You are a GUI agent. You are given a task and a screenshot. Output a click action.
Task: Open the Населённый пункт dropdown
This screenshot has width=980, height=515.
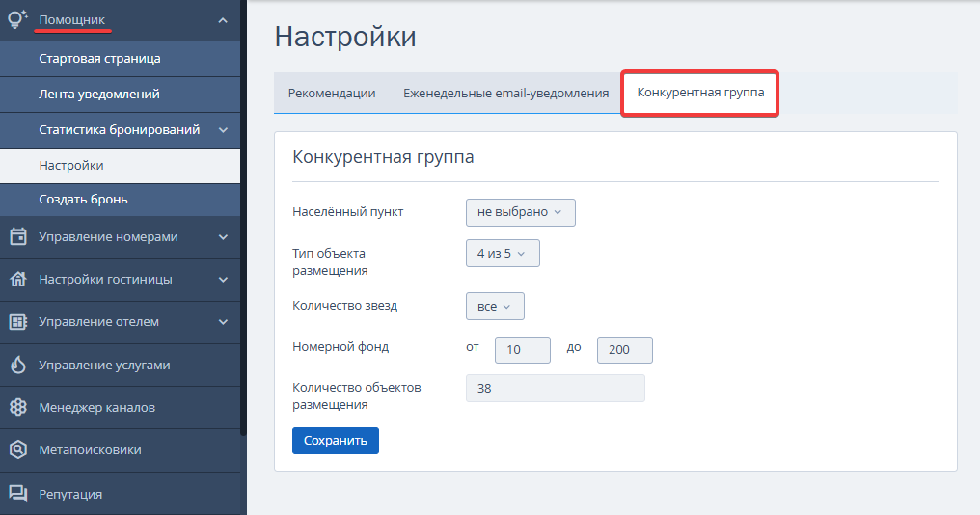[521, 212]
